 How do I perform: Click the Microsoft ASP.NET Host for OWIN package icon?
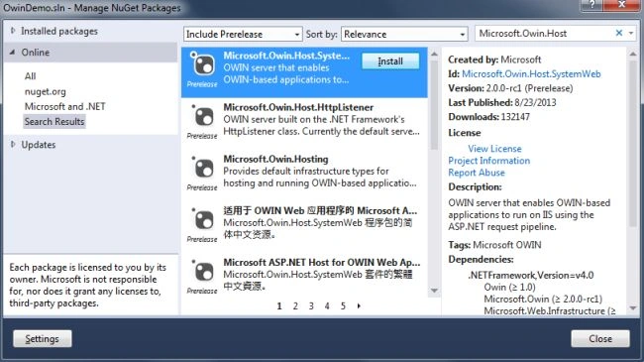pyautogui.click(x=202, y=272)
